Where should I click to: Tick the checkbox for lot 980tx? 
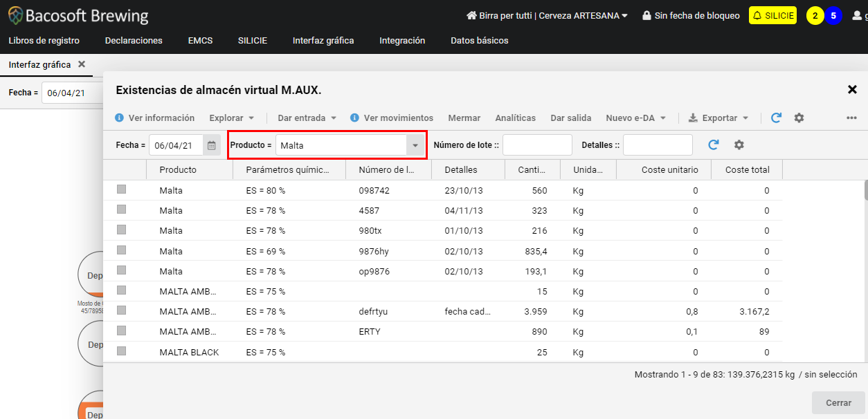[122, 230]
